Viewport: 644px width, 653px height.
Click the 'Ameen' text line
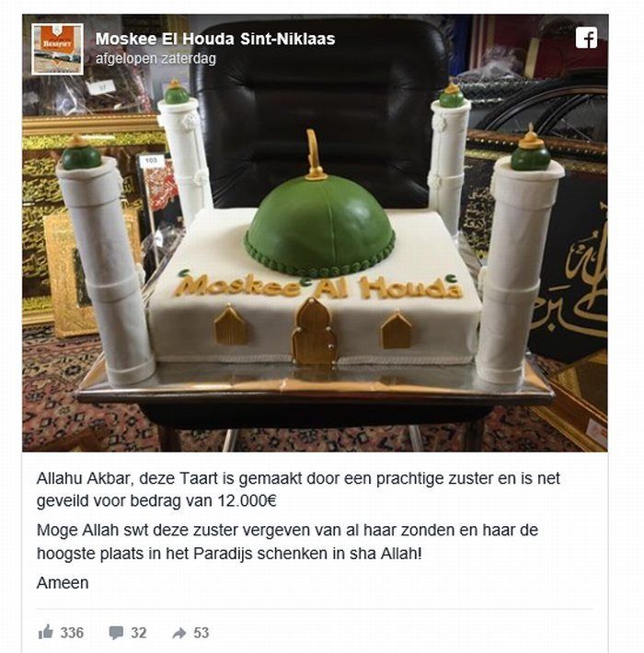coord(63,582)
